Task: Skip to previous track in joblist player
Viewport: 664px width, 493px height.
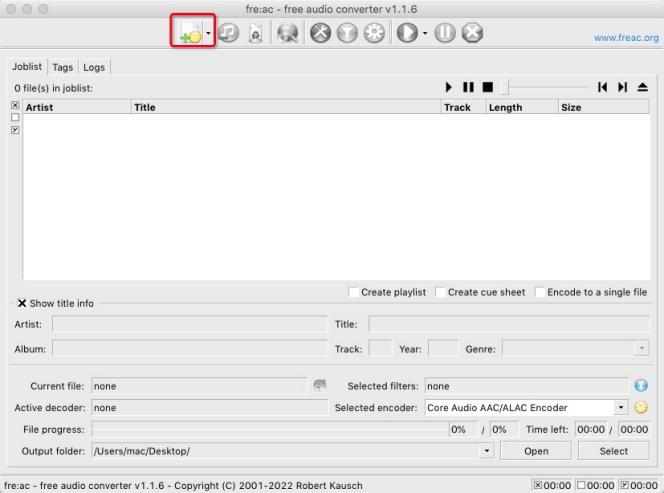Action: 603,87
